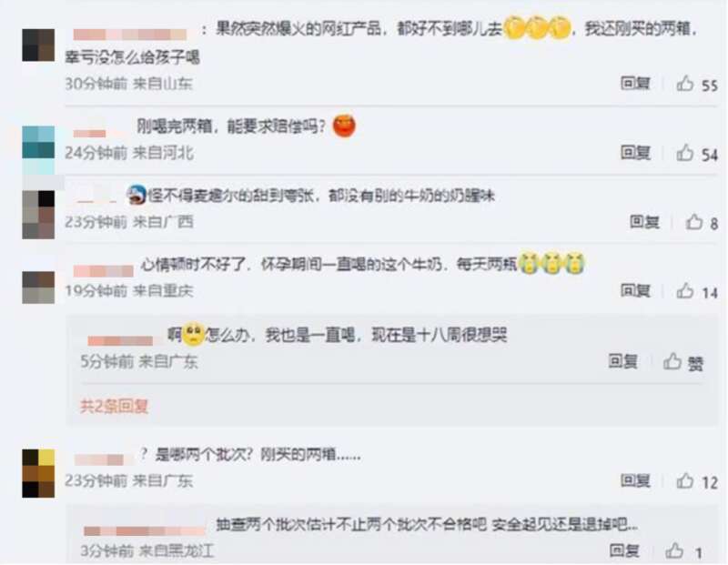This screenshot has width=728, height=565.
Task: Click the thumbs-up labeled 赞 on Guangdong reply
Action: pyautogui.click(x=672, y=361)
